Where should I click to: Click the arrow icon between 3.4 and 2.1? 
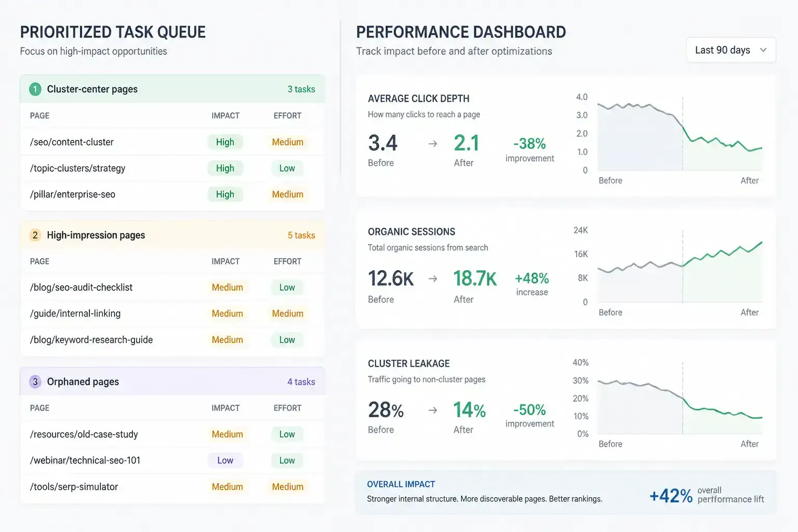(432, 144)
